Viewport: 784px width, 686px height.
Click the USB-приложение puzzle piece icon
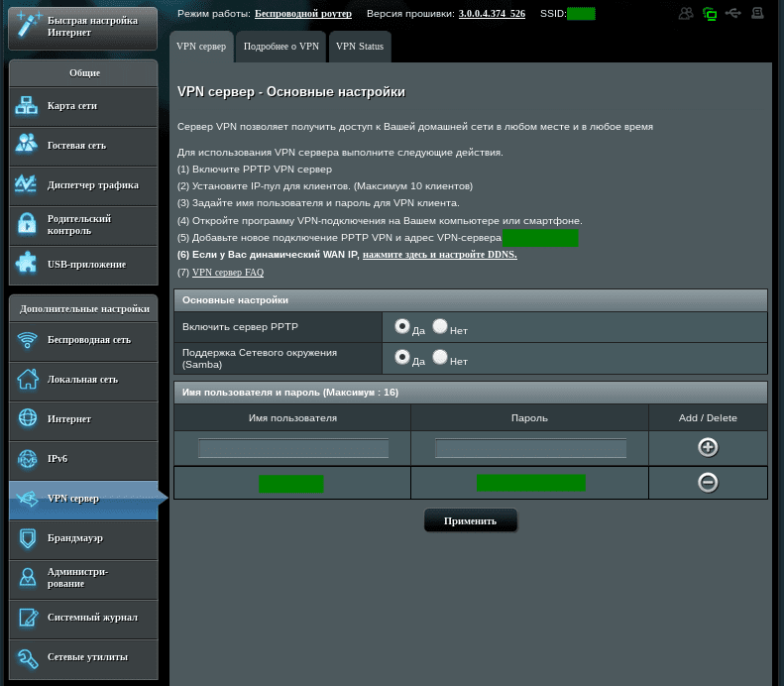pos(26,263)
